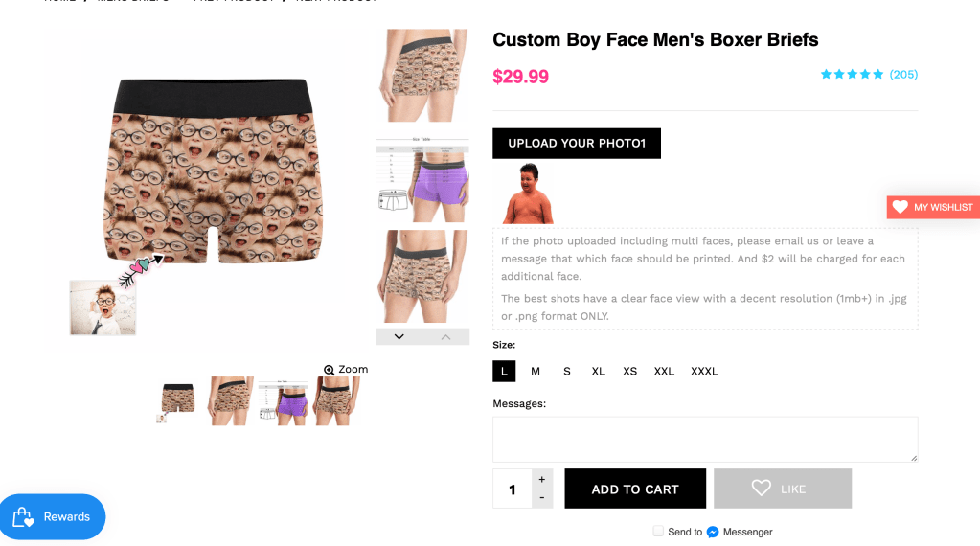The image size is (980, 546).
Task: Click the five-star rating icons
Action: coord(852,74)
